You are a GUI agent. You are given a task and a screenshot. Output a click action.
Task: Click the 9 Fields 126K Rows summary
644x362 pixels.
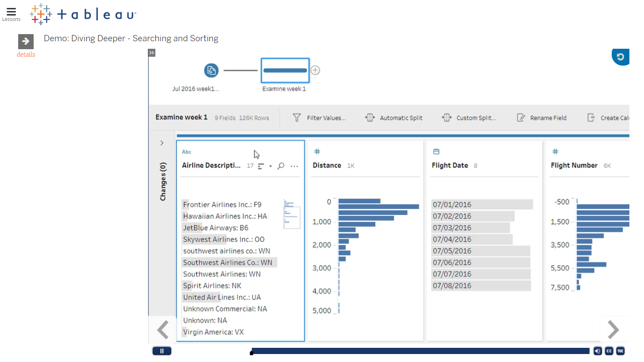[242, 118]
